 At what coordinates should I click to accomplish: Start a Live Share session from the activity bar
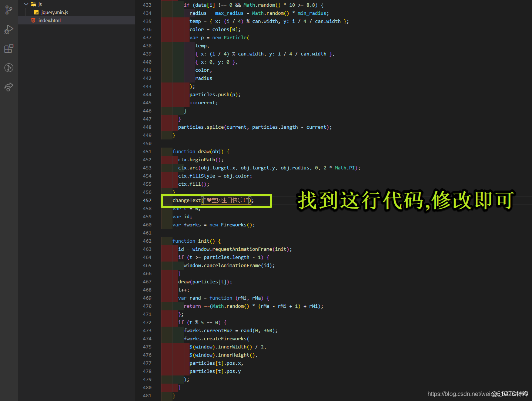pos(9,87)
